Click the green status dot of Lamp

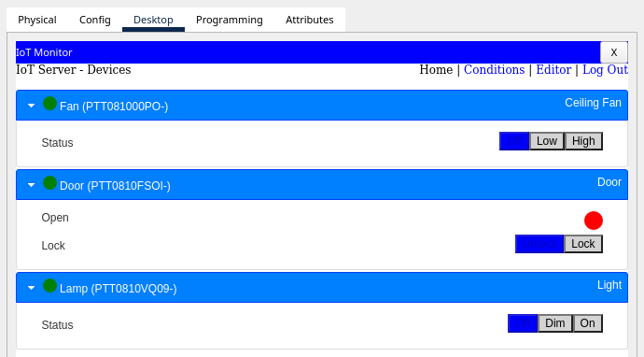coord(49,285)
